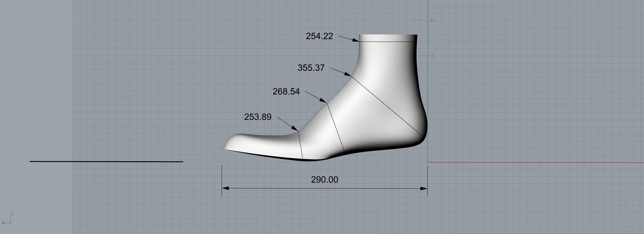Click the grid axis label 20

tap(432, 21)
